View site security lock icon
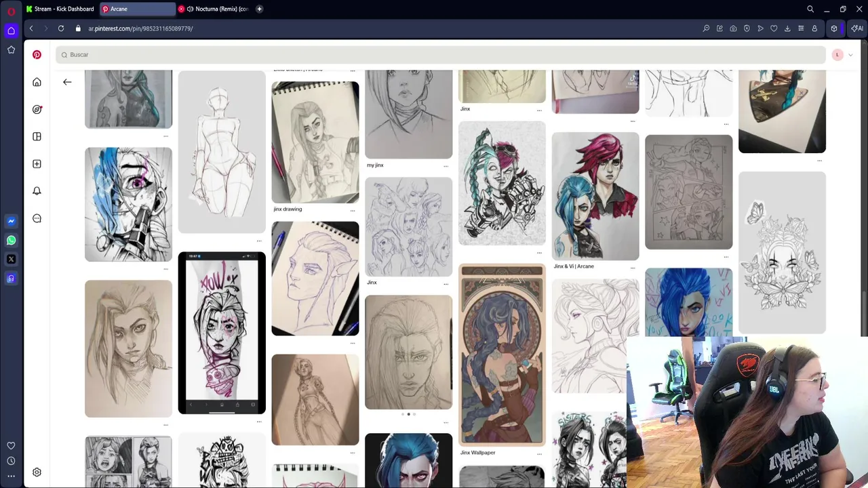868x488 pixels. click(x=78, y=28)
